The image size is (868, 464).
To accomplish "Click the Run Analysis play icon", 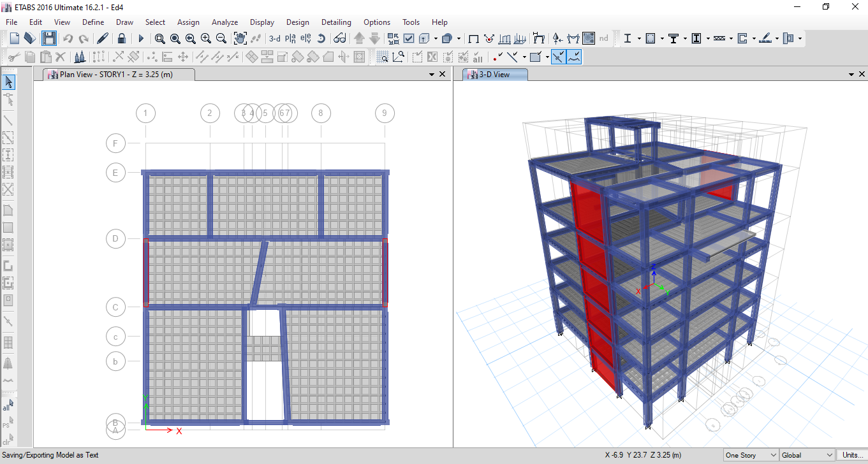I will coord(141,38).
